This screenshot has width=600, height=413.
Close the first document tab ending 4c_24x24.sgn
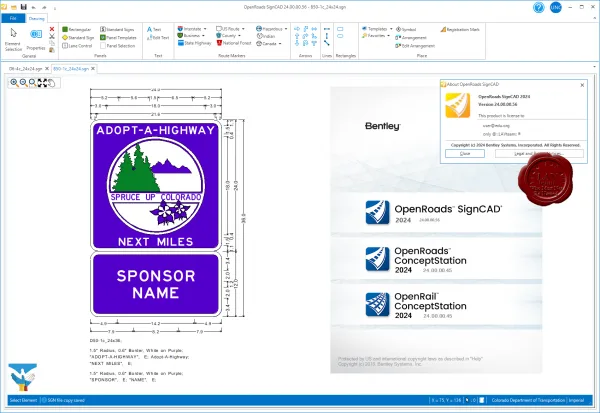point(47,69)
